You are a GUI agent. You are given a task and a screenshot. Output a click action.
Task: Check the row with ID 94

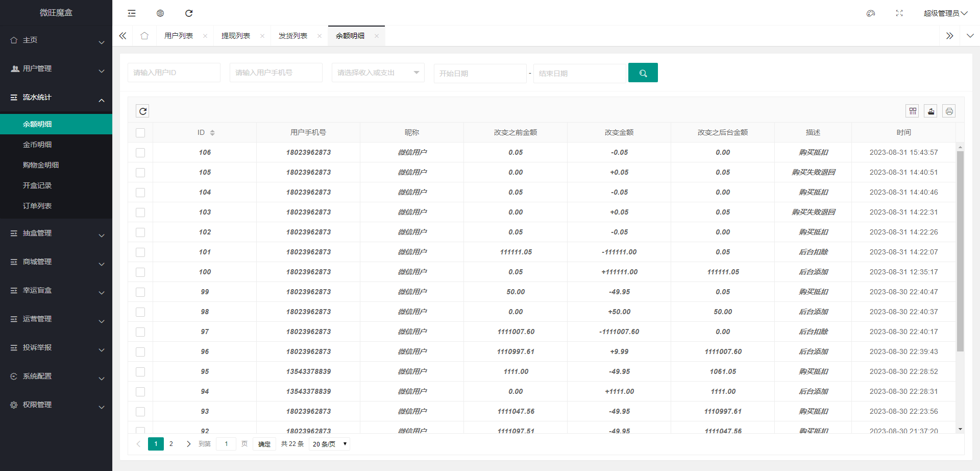point(140,392)
